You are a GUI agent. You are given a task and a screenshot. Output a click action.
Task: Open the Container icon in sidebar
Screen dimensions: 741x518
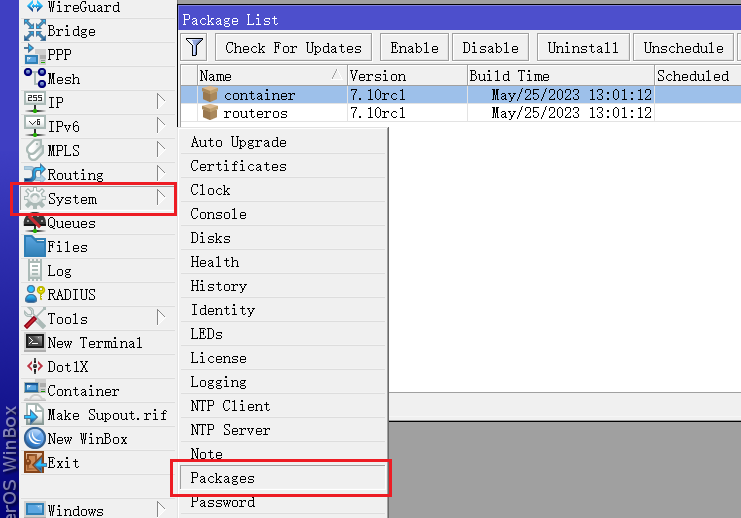(34, 391)
